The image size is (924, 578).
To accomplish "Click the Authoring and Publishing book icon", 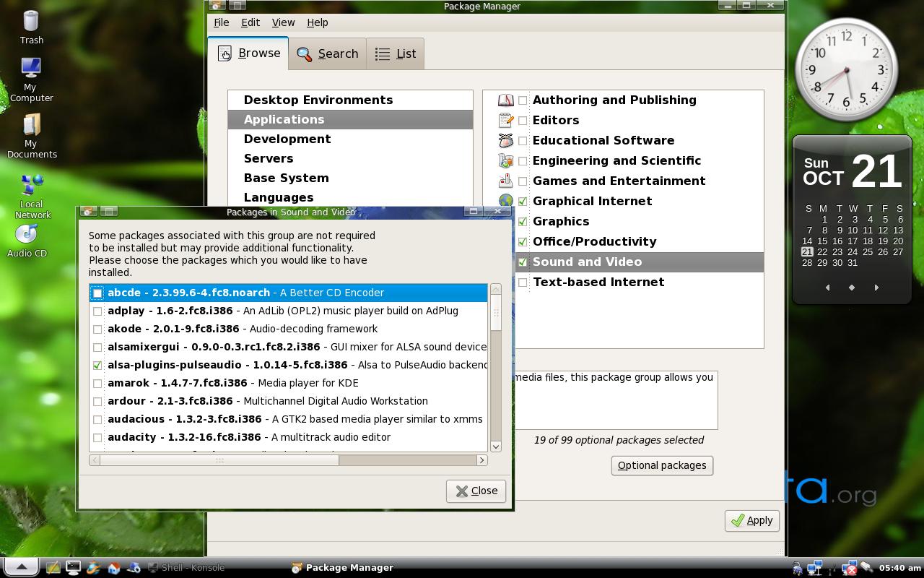I will pos(505,100).
